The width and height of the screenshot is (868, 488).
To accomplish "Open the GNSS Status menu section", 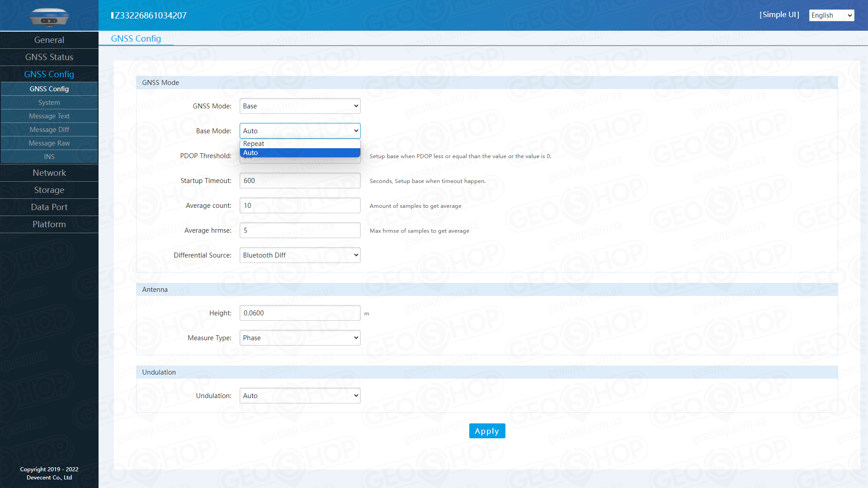I will (49, 57).
